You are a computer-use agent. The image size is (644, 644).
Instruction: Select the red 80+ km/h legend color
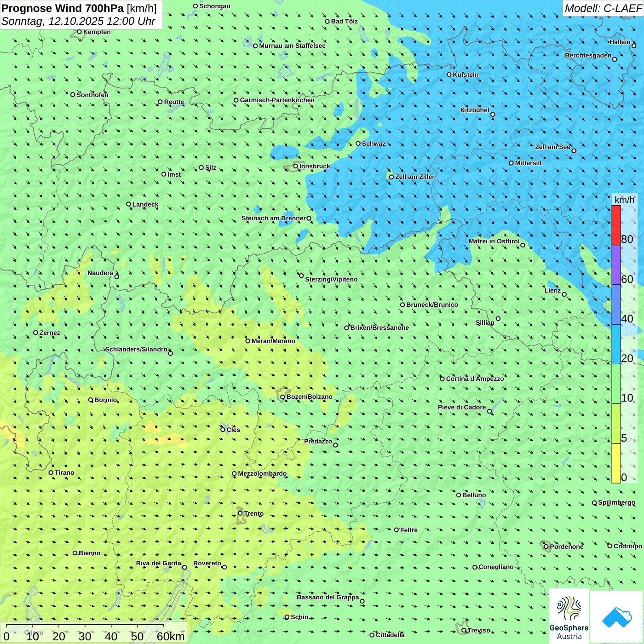pyautogui.click(x=616, y=225)
